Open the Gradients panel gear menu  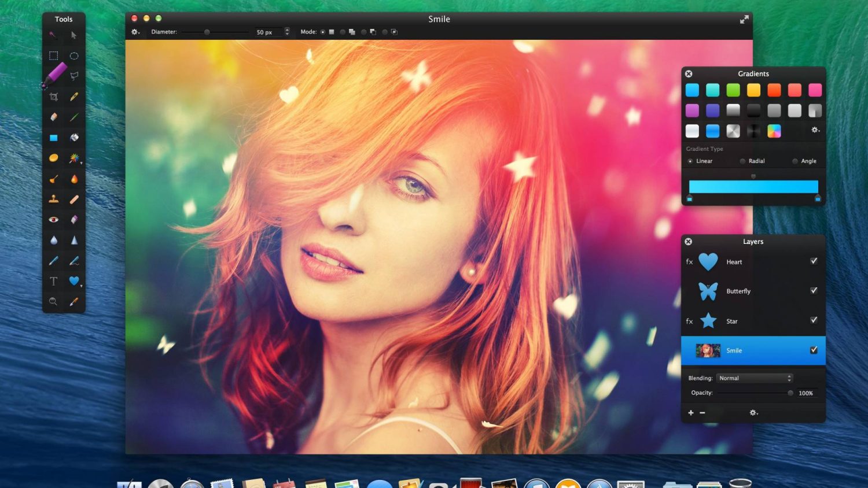point(815,130)
